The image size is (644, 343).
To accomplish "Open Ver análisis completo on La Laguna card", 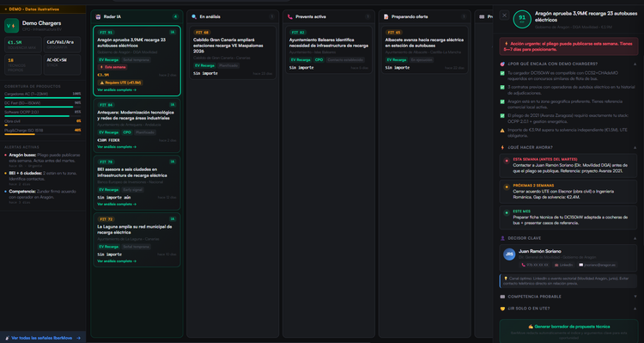I will pos(117,261).
